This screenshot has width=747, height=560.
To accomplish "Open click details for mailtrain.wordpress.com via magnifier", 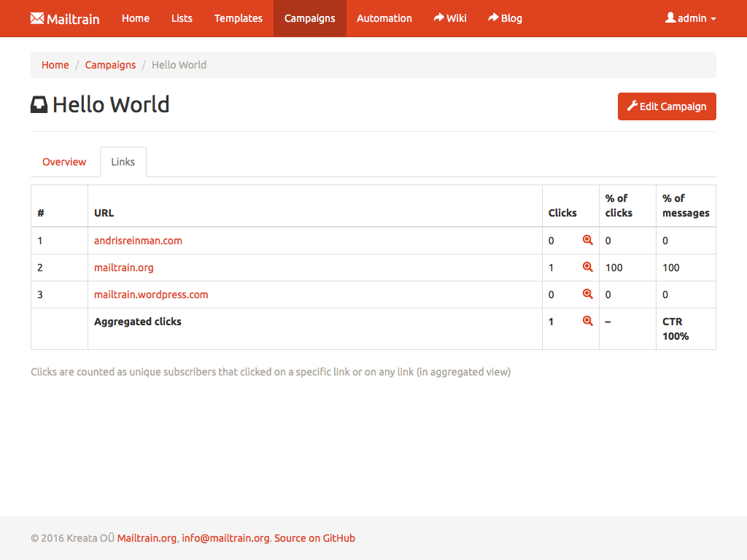I will pos(587,294).
